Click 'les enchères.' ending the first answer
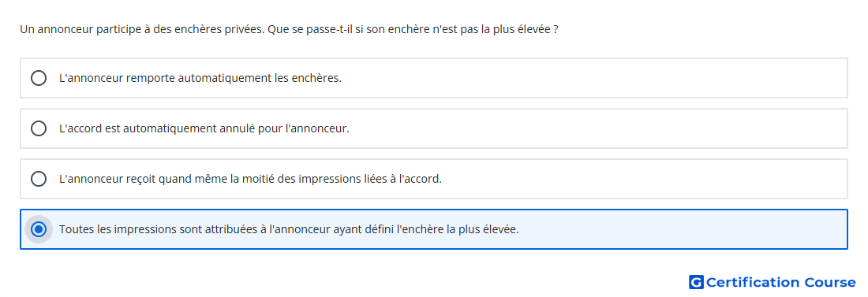This screenshot has height=297, width=868. pyautogui.click(x=308, y=78)
